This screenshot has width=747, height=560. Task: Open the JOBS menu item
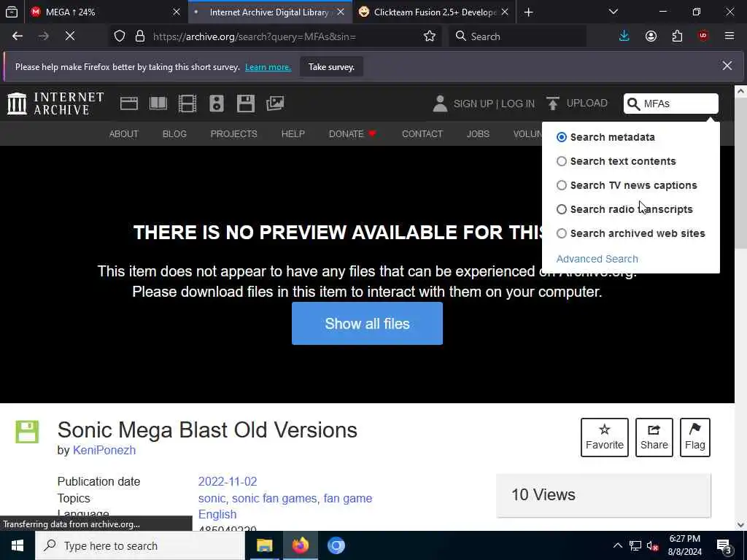pyautogui.click(x=478, y=134)
